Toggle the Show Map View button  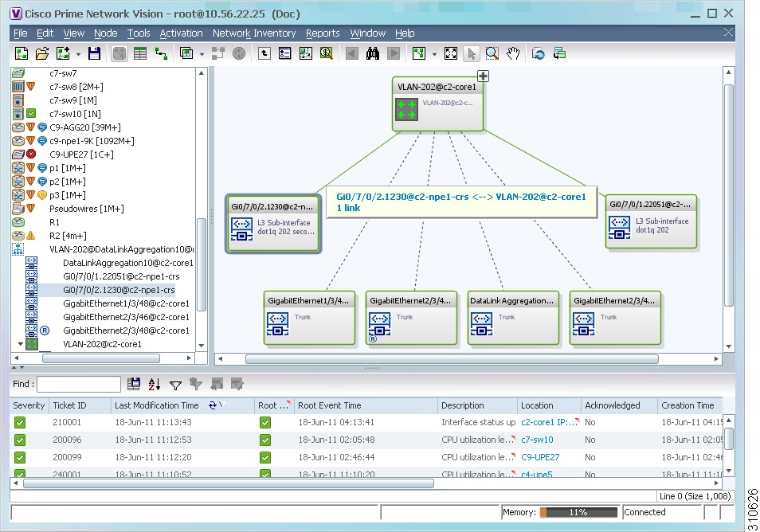(119, 53)
